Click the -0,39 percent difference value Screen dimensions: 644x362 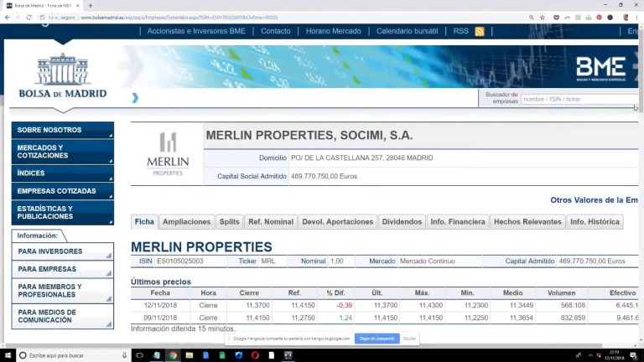(344, 305)
